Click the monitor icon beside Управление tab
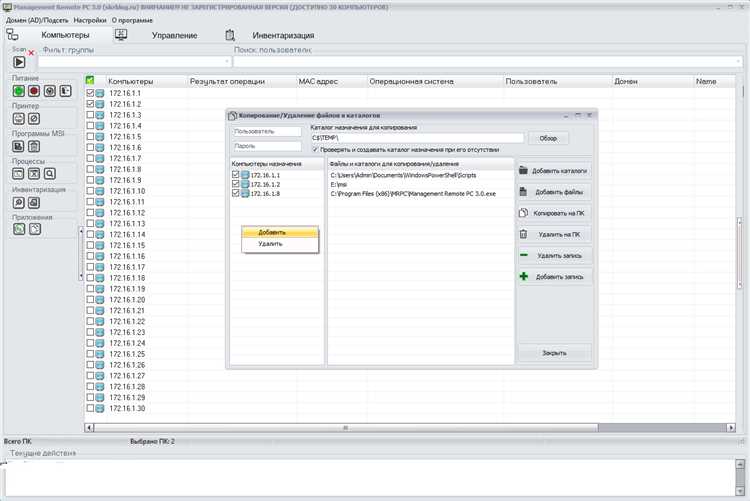This screenshot has height=501, width=750. point(121,34)
